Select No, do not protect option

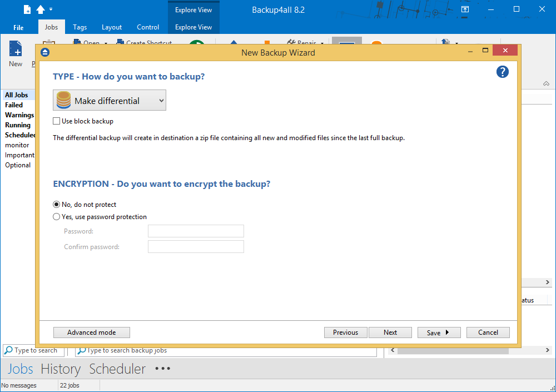[x=57, y=205]
